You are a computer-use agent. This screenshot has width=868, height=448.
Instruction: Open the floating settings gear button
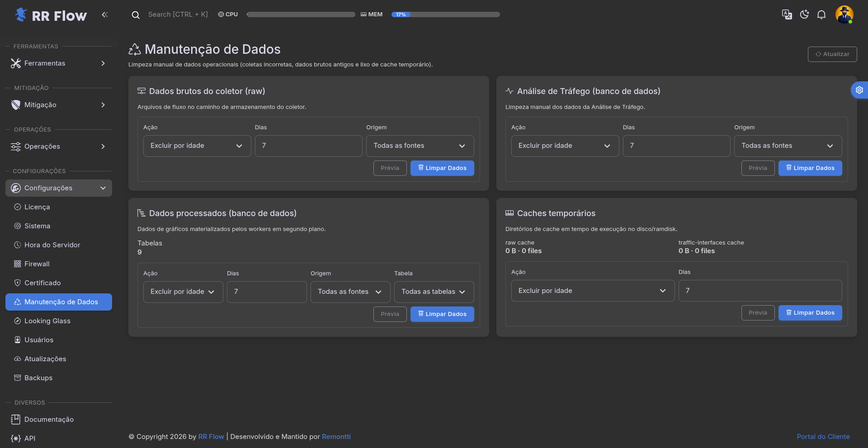[x=859, y=90]
